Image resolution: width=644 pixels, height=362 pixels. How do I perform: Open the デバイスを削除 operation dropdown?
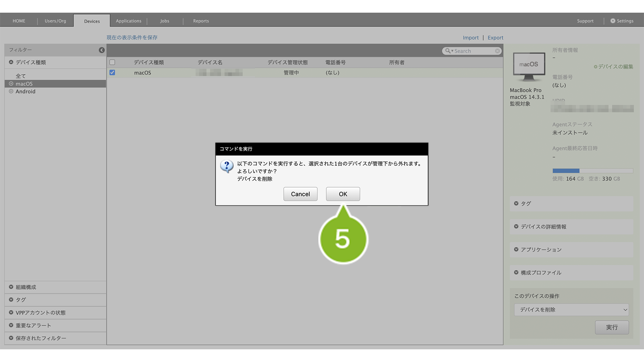(571, 310)
